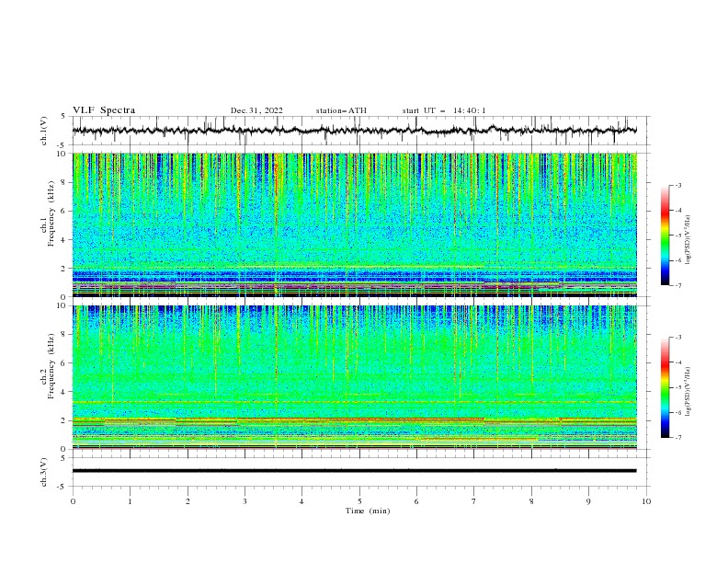Click the time axis tick label '10'
The height and width of the screenshot is (563, 728).
pos(646,501)
